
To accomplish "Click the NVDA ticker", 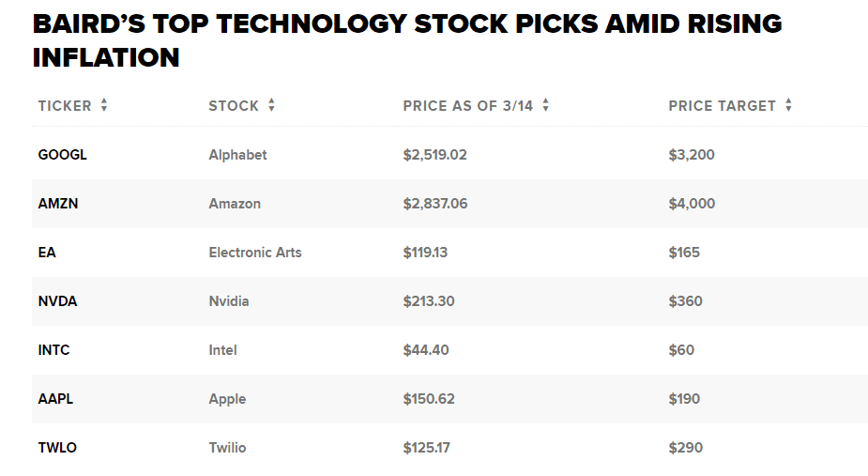I will tap(57, 301).
